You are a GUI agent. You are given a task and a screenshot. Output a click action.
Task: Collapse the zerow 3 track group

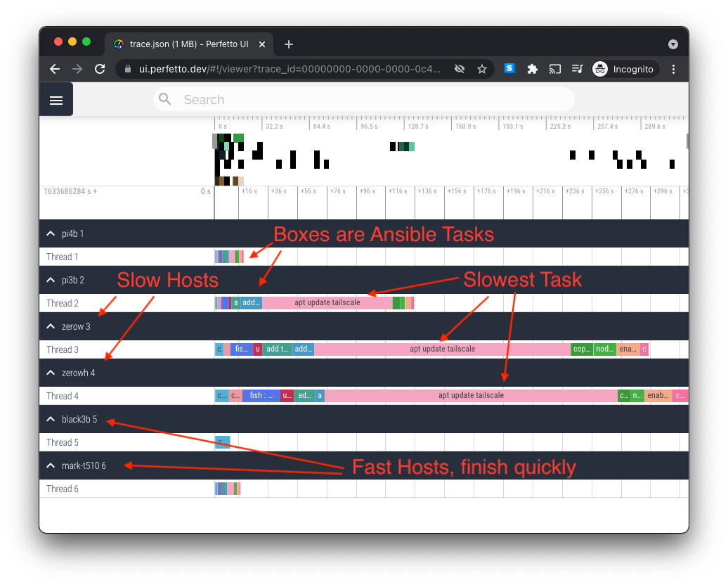click(x=50, y=326)
